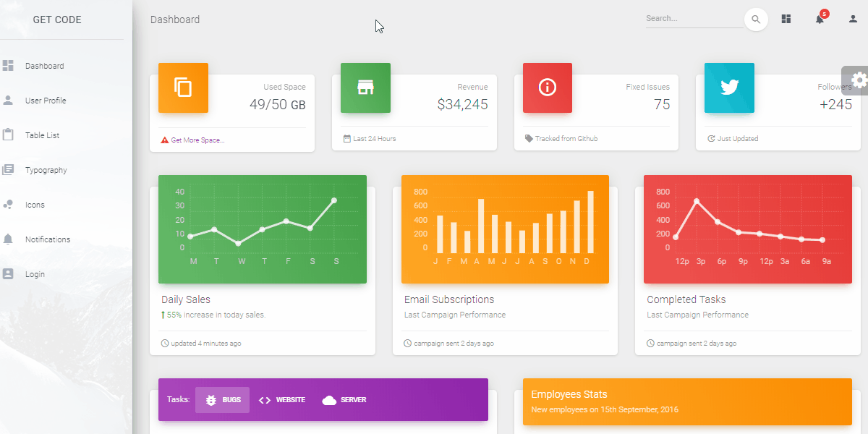Follow the Get More Space link
The width and height of the screenshot is (868, 434).
click(197, 140)
